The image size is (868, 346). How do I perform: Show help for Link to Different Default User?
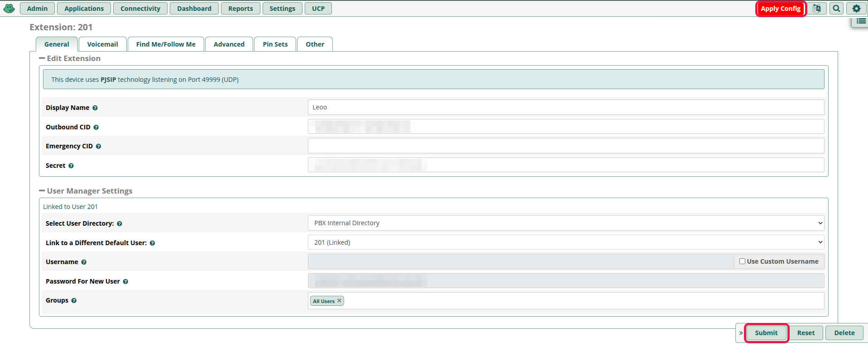(152, 243)
